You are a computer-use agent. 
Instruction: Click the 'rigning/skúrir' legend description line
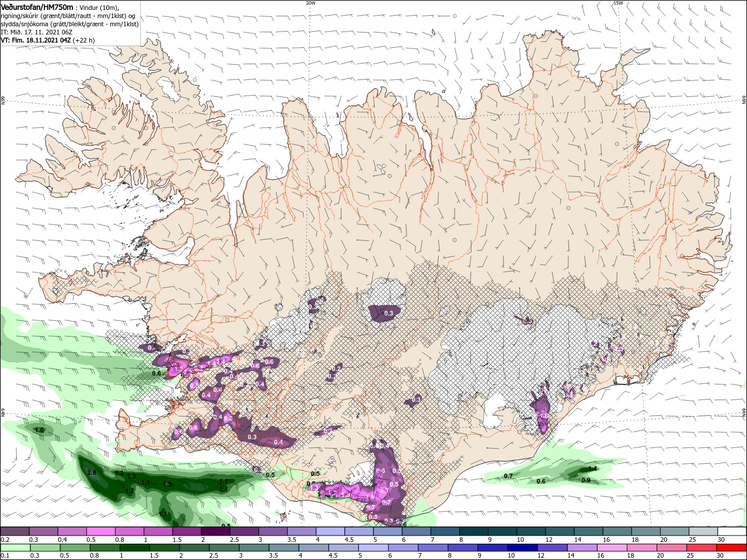click(68, 16)
